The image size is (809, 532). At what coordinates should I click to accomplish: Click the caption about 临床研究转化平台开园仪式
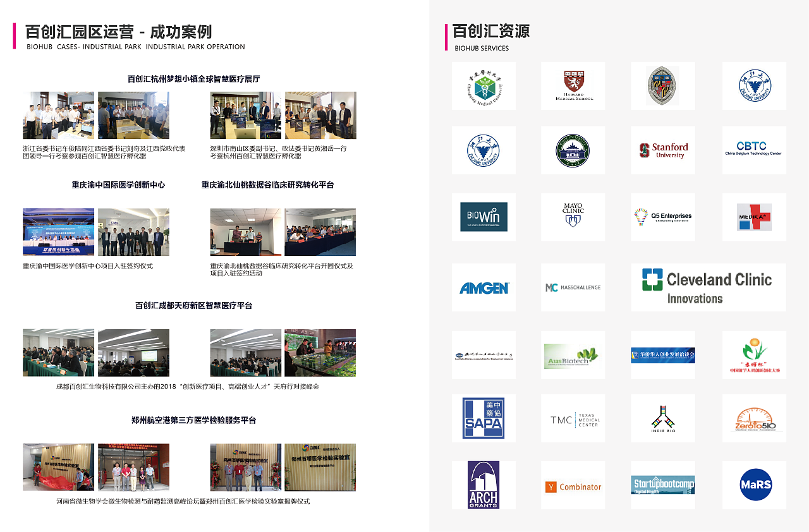click(282, 269)
